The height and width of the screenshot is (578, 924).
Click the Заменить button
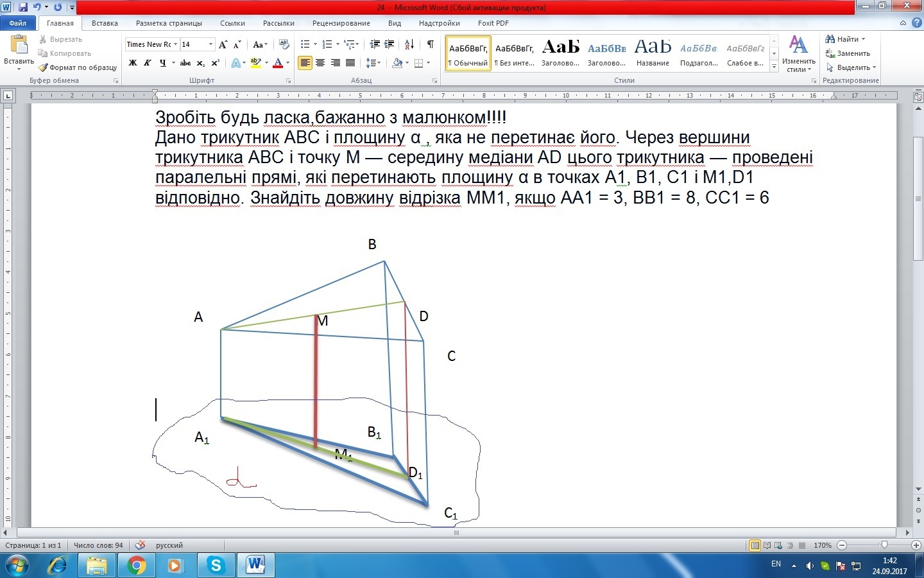848,53
